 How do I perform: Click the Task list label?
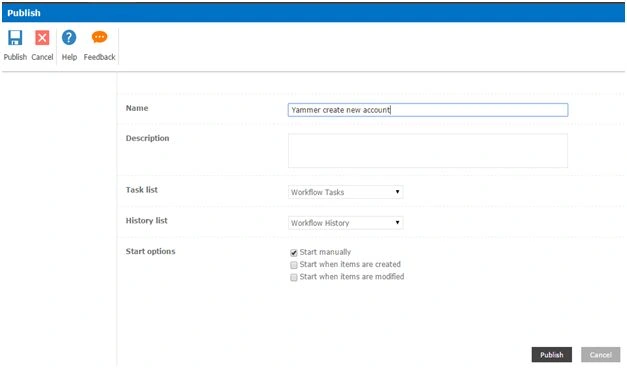pyautogui.click(x=142, y=190)
